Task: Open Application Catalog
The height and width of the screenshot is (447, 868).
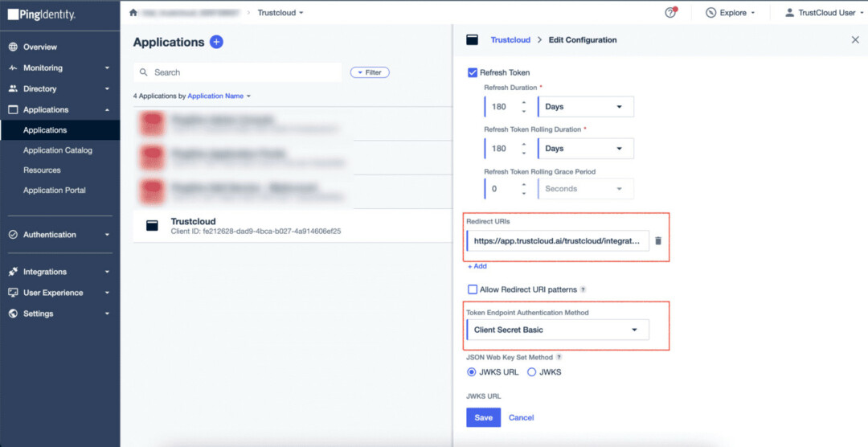Action: (59, 150)
